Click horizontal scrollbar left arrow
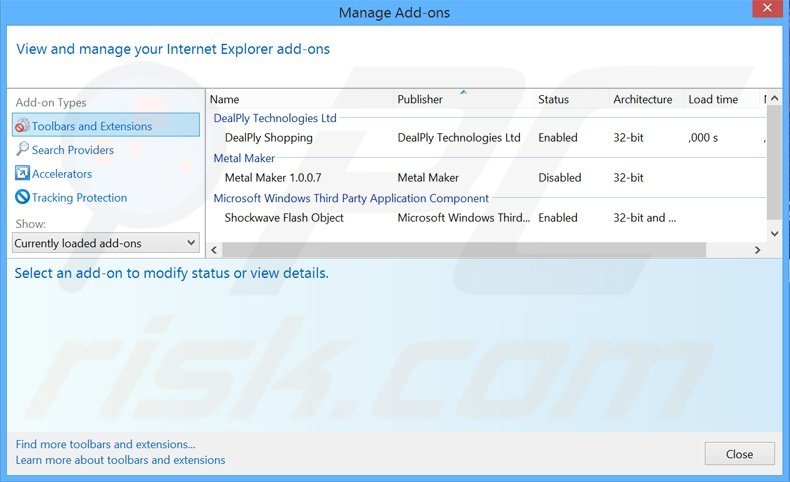The width and height of the screenshot is (790, 482). 214,250
